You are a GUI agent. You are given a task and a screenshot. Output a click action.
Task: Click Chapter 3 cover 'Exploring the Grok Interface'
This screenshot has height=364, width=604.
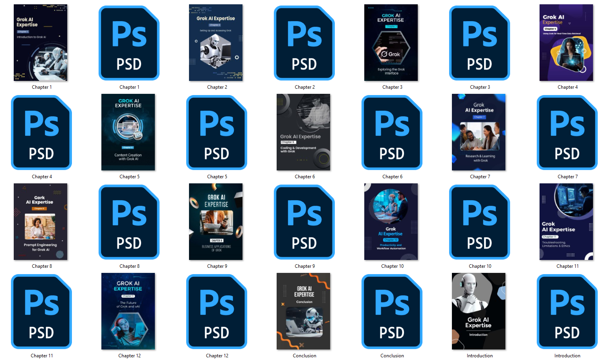(391, 42)
